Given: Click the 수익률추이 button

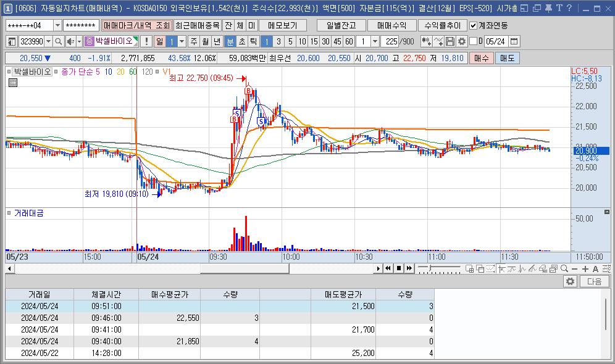Looking at the screenshot, I should click(443, 25).
